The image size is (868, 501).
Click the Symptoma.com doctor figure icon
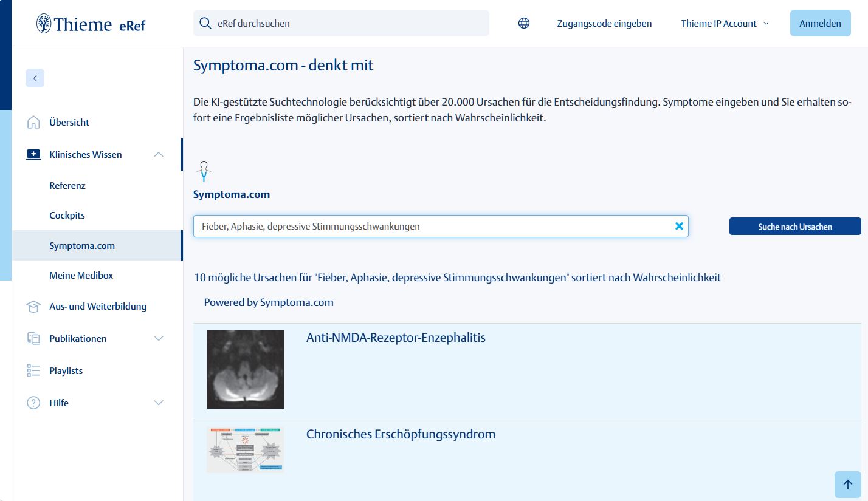point(204,172)
